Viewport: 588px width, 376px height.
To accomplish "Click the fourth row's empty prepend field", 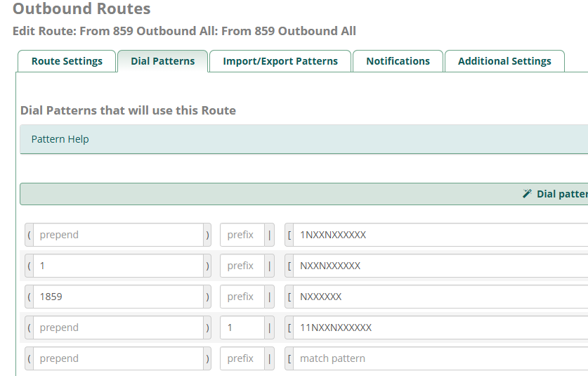I will tap(118, 328).
